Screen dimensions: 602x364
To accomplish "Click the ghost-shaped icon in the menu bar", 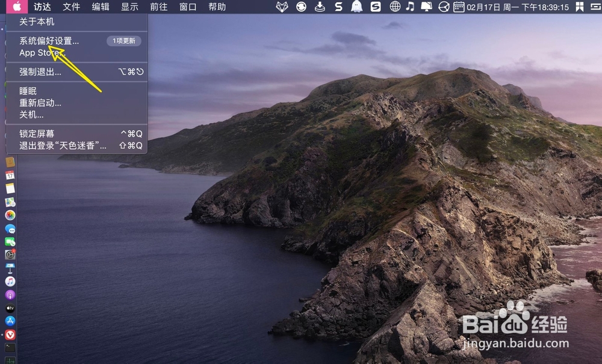I will pyautogui.click(x=355, y=7).
